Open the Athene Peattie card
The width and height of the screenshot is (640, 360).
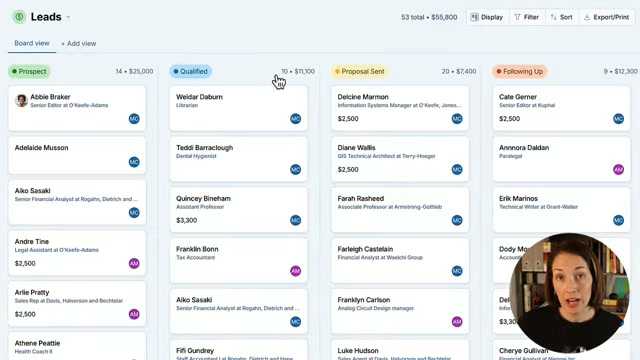coord(77,346)
